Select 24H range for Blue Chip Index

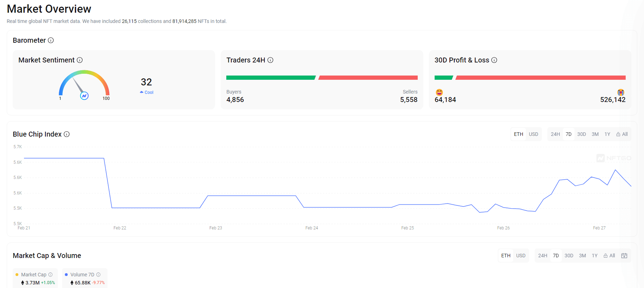(x=555, y=134)
